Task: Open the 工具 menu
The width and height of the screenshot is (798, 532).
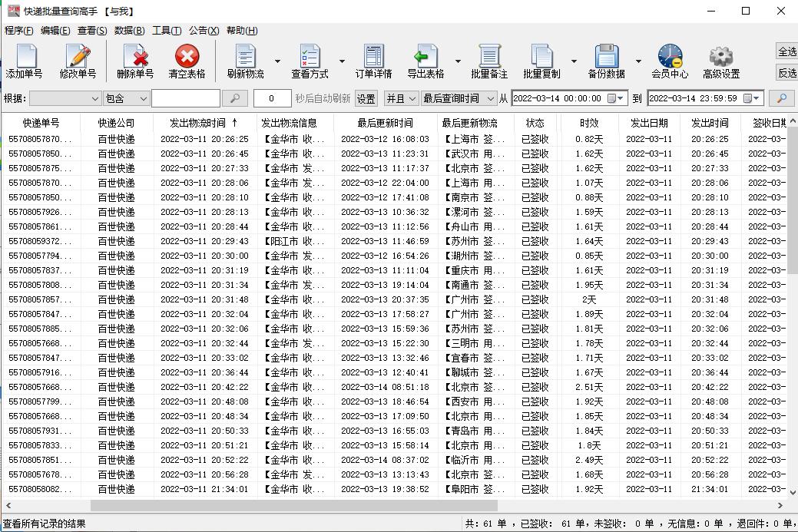Action: [166, 30]
